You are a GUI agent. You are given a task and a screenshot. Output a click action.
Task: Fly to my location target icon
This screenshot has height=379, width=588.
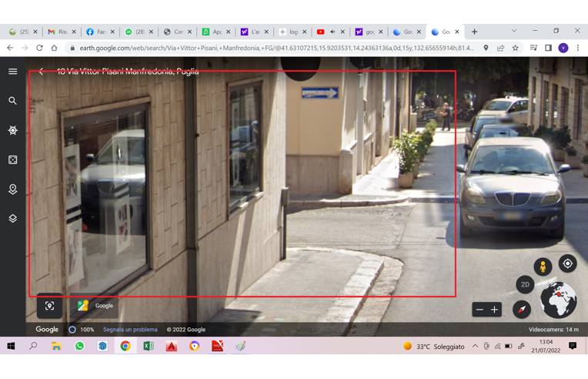coord(567,263)
